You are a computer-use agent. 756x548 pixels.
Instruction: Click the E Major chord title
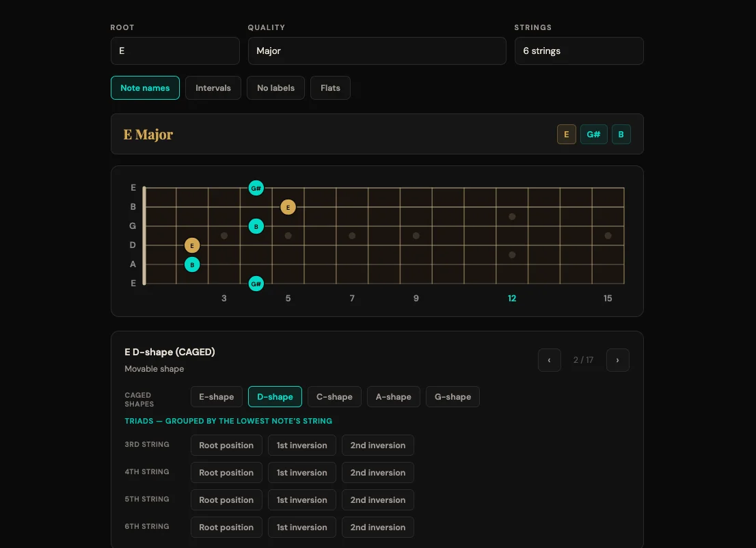(x=148, y=135)
